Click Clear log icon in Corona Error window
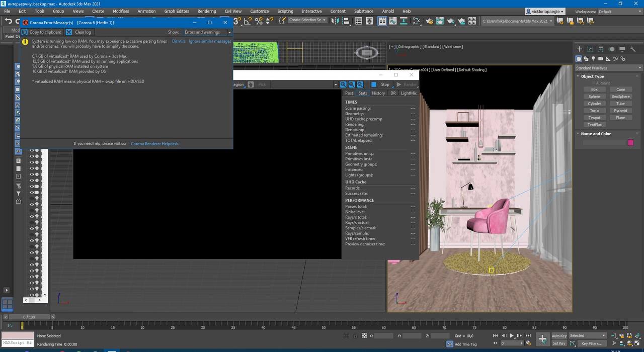Viewport: 644px width, 352px height. click(69, 32)
